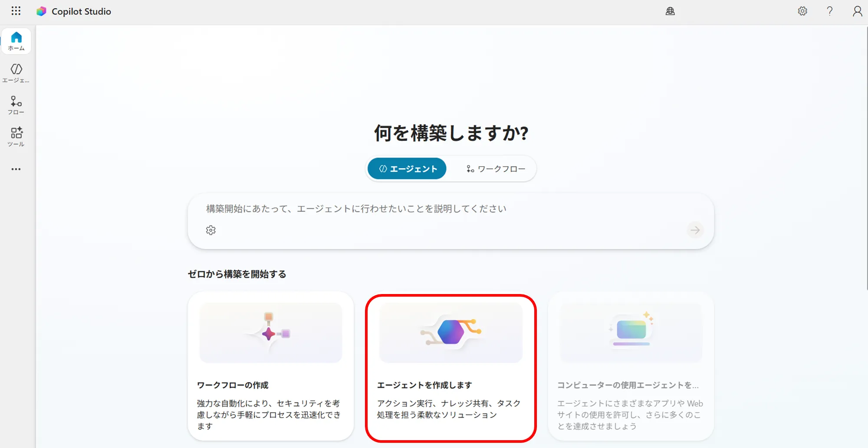Select ホーム in the left navigation
Image resolution: width=868 pixels, height=448 pixels.
pos(16,40)
